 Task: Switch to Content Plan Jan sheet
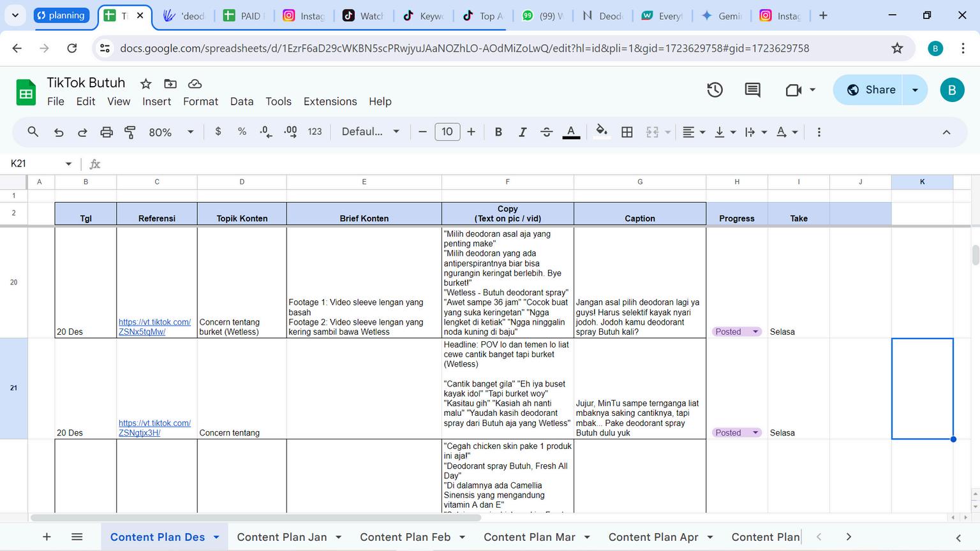click(x=282, y=537)
